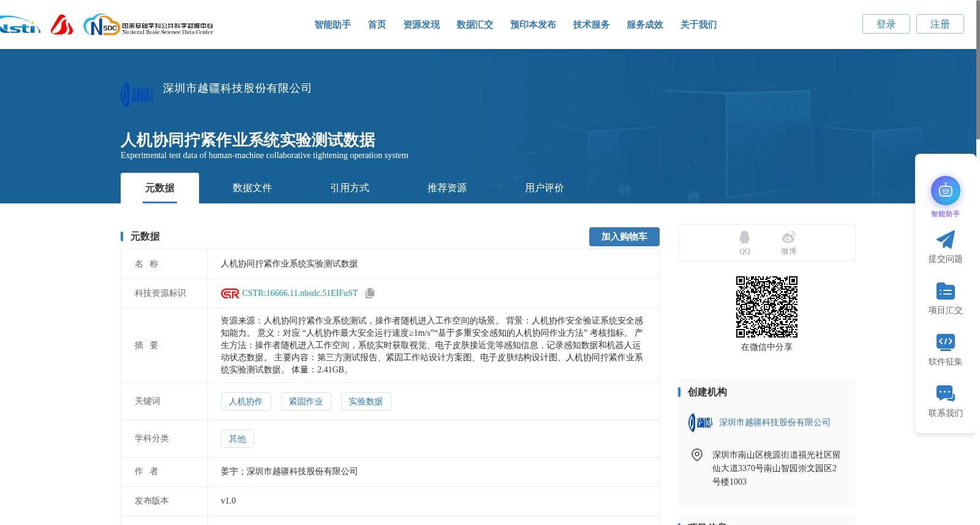Switch to the 用户评价 tab
The image size is (980, 525).
pyautogui.click(x=545, y=188)
